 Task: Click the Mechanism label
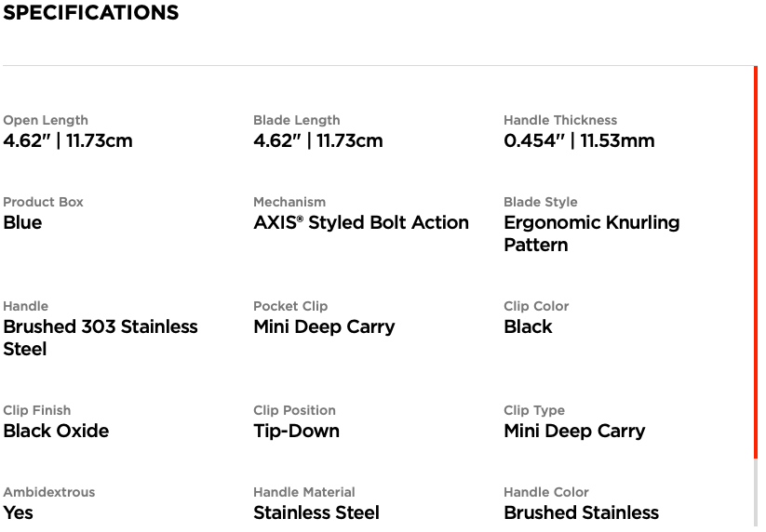pos(289,202)
